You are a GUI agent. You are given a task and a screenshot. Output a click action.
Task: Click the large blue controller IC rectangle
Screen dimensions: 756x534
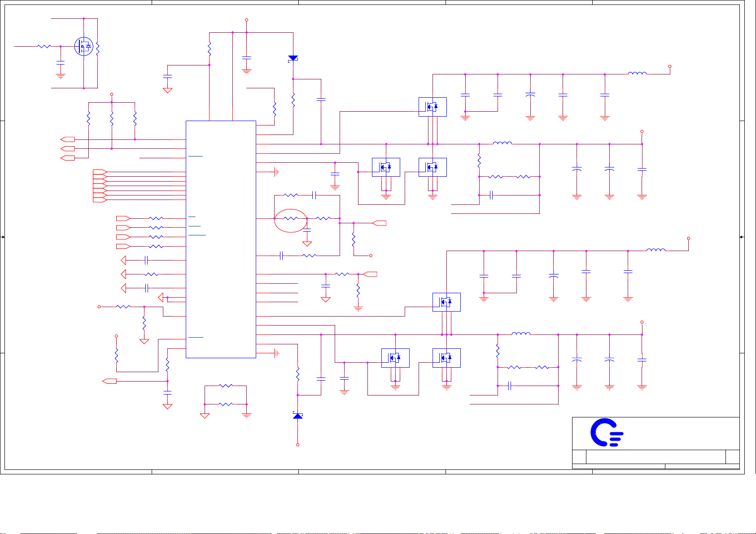(x=221, y=239)
